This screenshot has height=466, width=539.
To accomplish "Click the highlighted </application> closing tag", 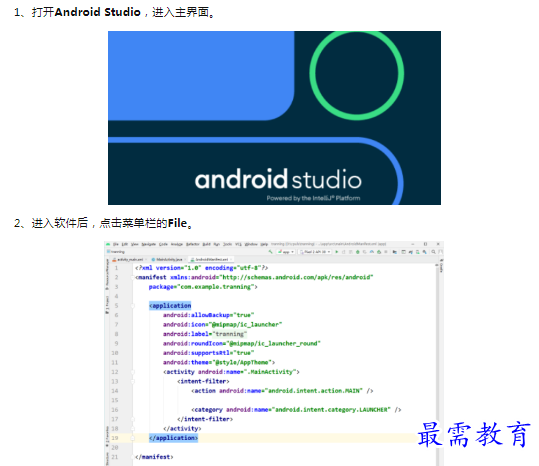I will (x=174, y=438).
